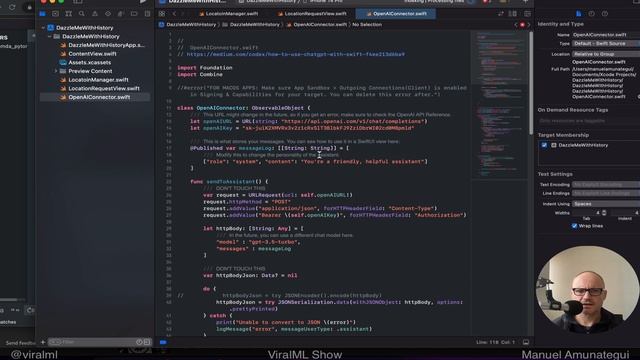Click the library plus icon in toolbar
640x360 pixels.
click(525, 2)
